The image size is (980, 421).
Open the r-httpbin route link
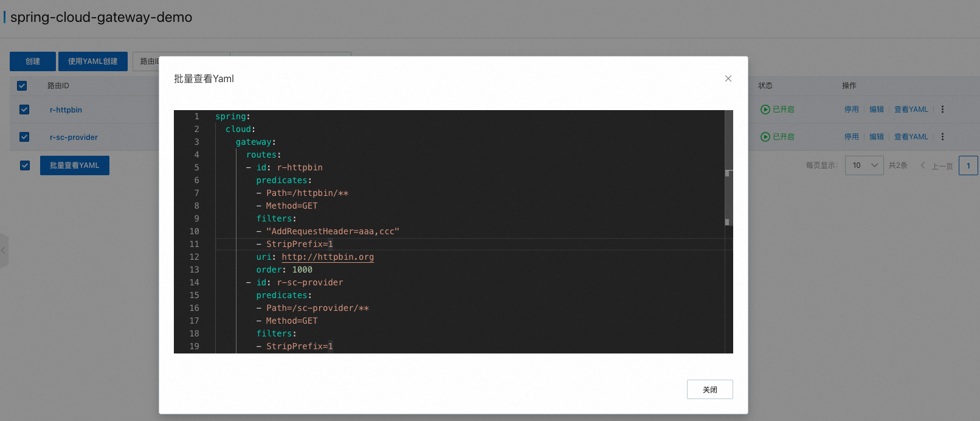tap(66, 110)
